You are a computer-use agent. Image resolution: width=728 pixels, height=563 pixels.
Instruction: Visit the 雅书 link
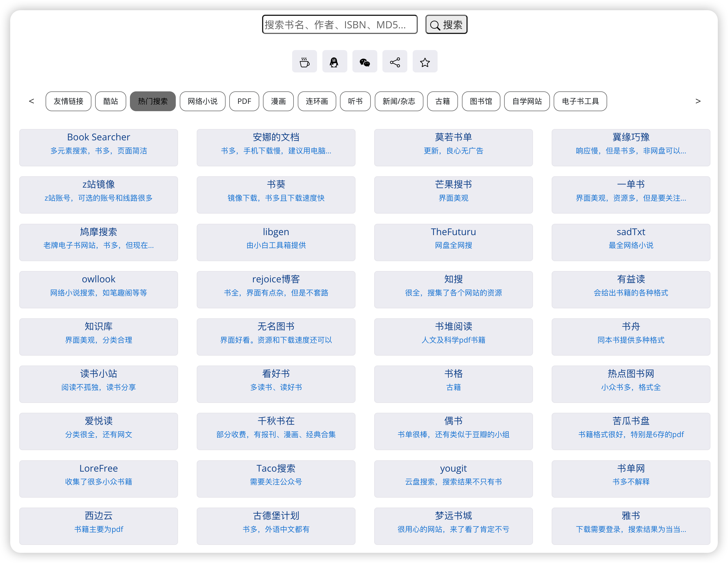coord(631,526)
